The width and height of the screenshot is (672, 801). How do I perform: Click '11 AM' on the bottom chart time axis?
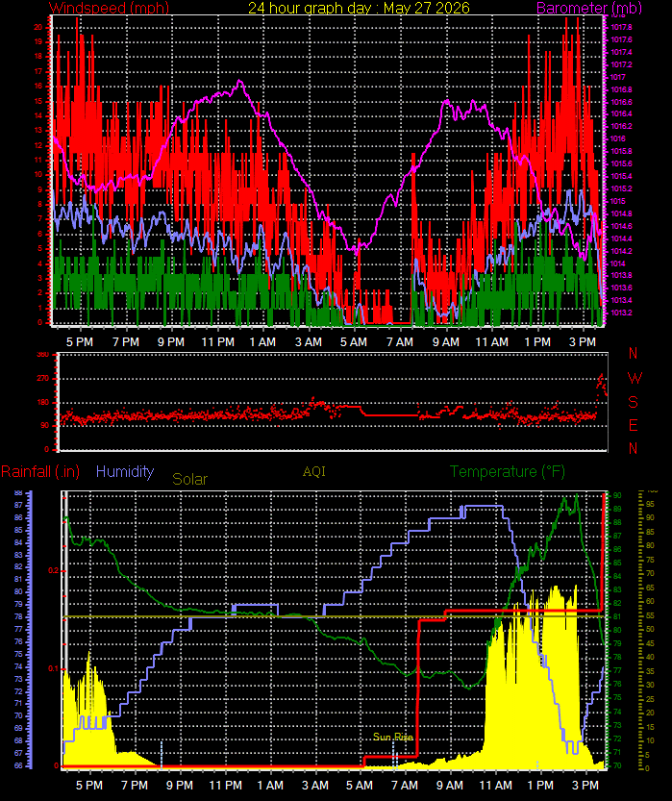(495, 786)
